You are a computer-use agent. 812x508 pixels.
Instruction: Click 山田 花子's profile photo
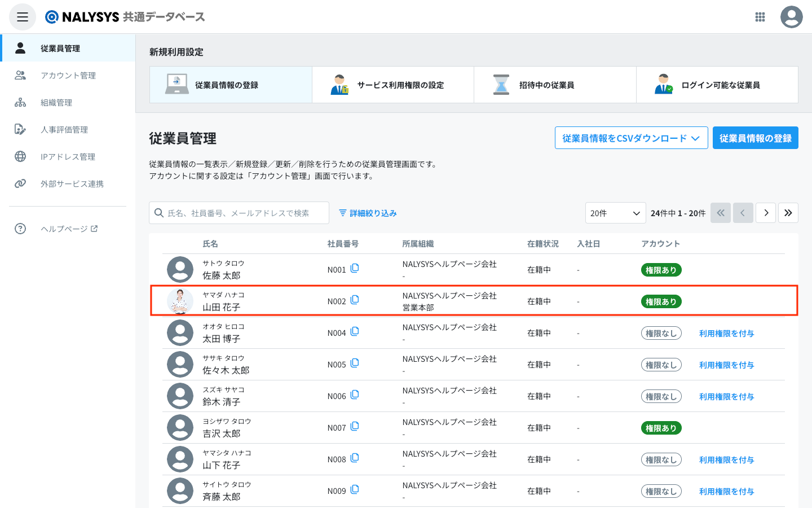[x=180, y=301]
